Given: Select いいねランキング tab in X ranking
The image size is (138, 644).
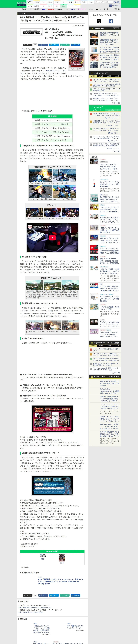Looking at the screenshot, I should pyautogui.click(x=113, y=110).
